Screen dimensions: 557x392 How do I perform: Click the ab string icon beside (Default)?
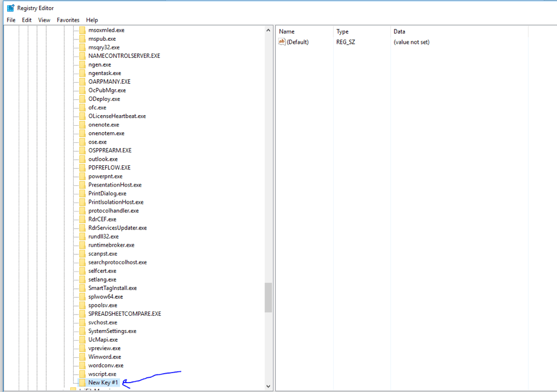tap(282, 42)
